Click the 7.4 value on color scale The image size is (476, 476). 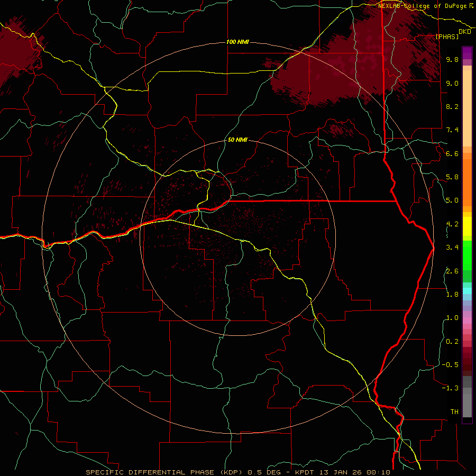point(452,130)
